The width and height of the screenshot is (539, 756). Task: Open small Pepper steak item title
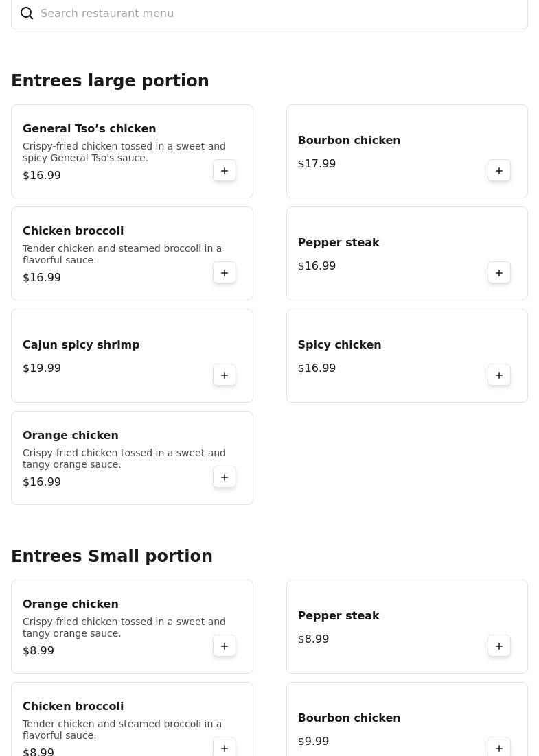(339, 616)
